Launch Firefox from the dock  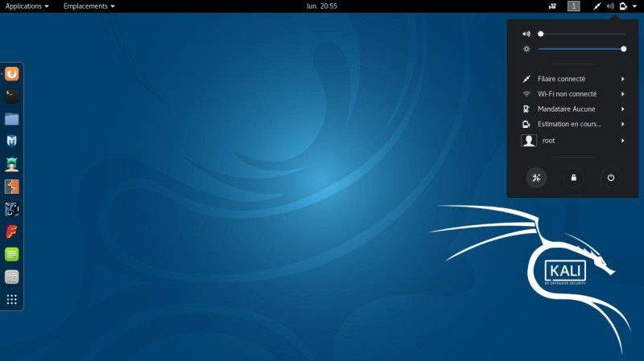tap(11, 74)
